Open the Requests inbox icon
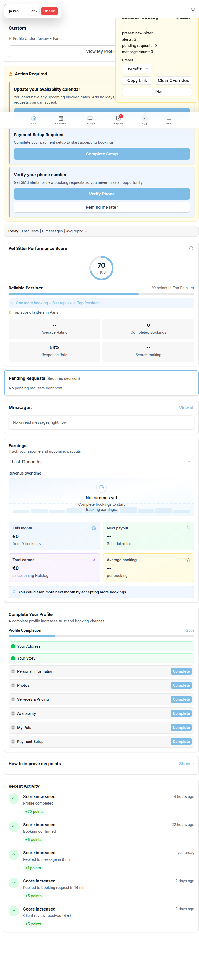Viewport: 199px width, 980px height. (118, 118)
